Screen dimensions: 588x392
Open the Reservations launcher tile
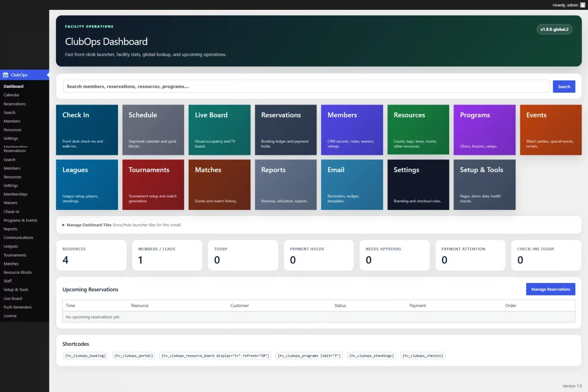coord(286,130)
